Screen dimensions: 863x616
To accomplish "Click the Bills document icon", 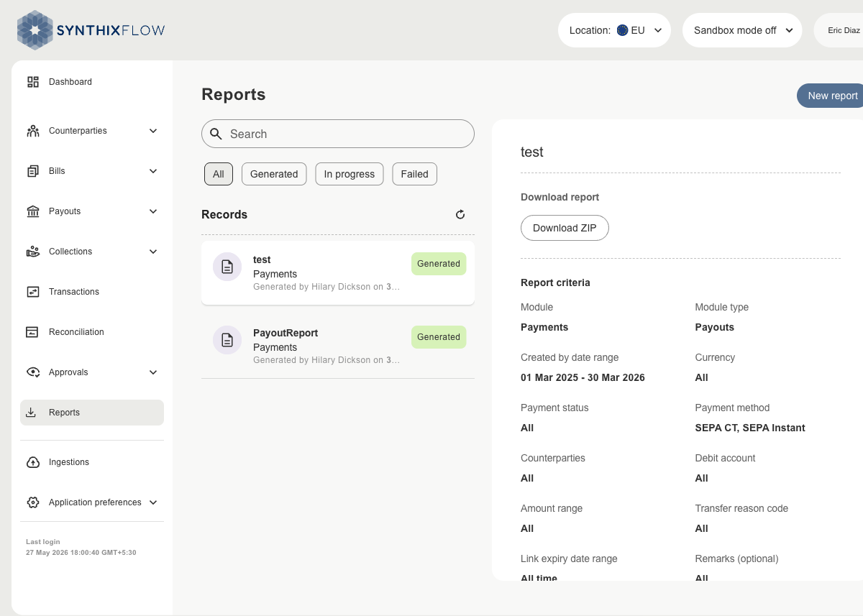I will (x=32, y=171).
